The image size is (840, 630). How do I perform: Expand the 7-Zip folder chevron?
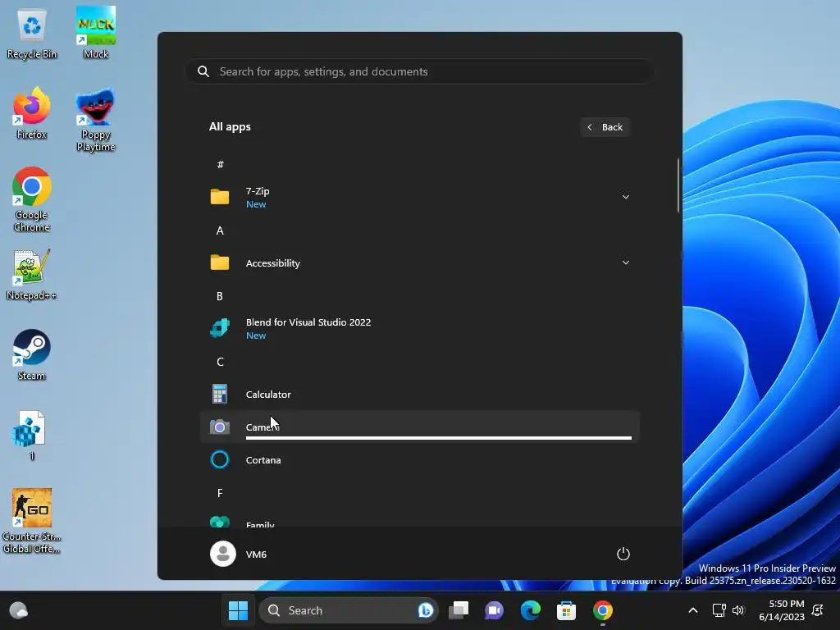[625, 197]
